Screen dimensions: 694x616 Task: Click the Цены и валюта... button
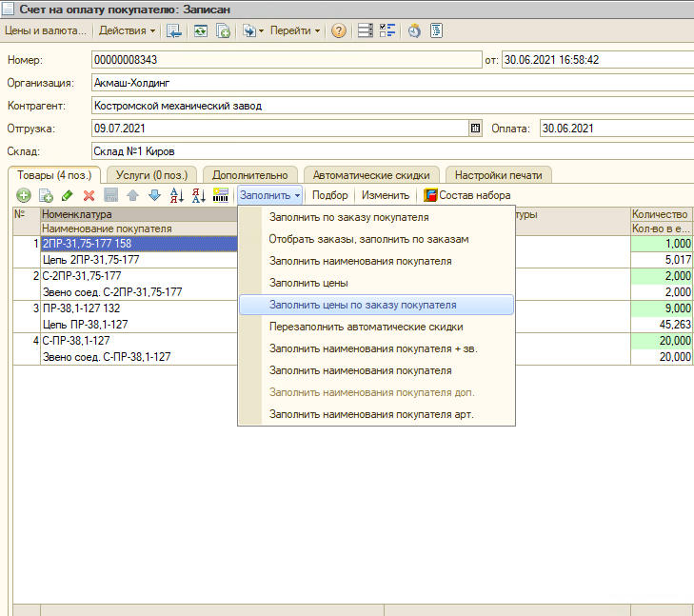coord(45,30)
